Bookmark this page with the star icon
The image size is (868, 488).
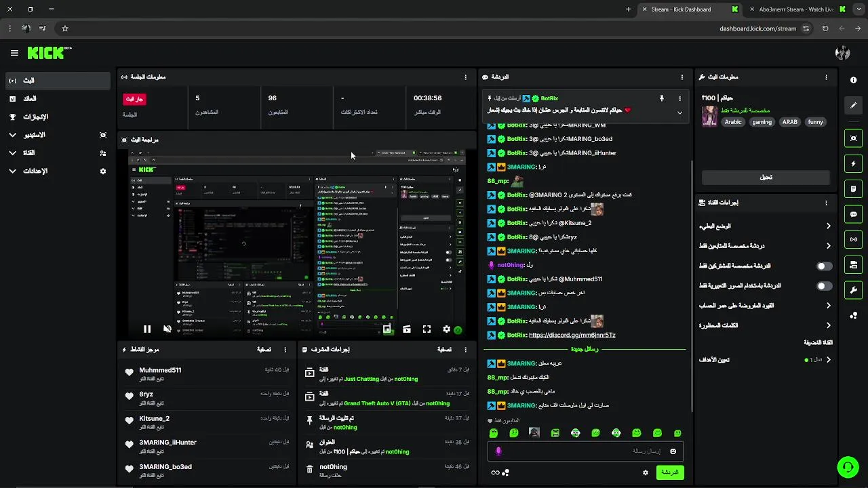click(x=65, y=28)
